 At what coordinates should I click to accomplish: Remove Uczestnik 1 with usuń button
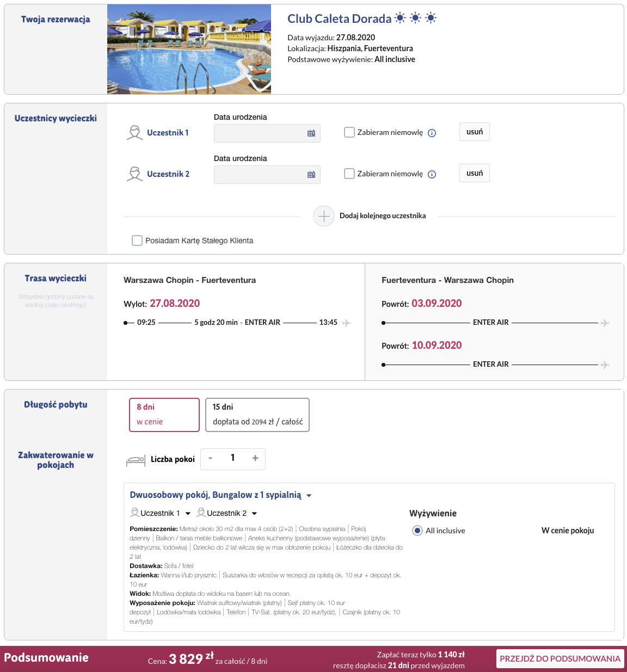click(x=475, y=132)
